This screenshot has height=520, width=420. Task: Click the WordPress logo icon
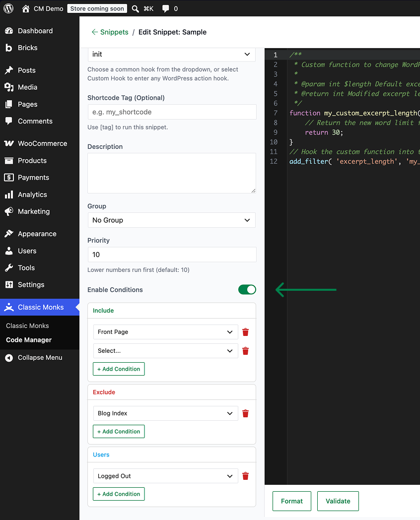[8, 8]
